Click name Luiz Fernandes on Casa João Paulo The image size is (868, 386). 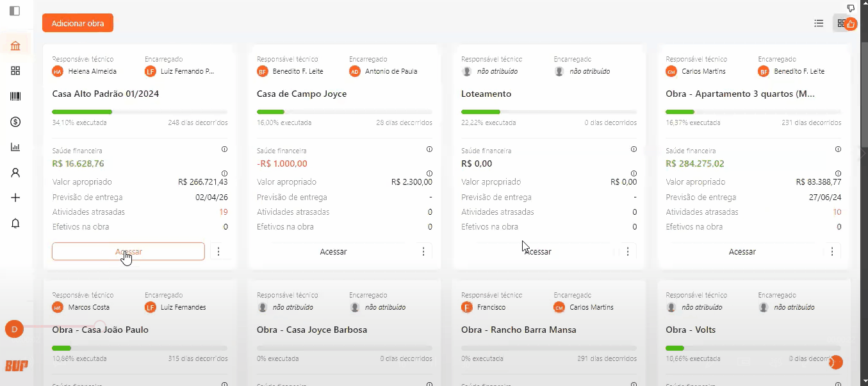(183, 307)
